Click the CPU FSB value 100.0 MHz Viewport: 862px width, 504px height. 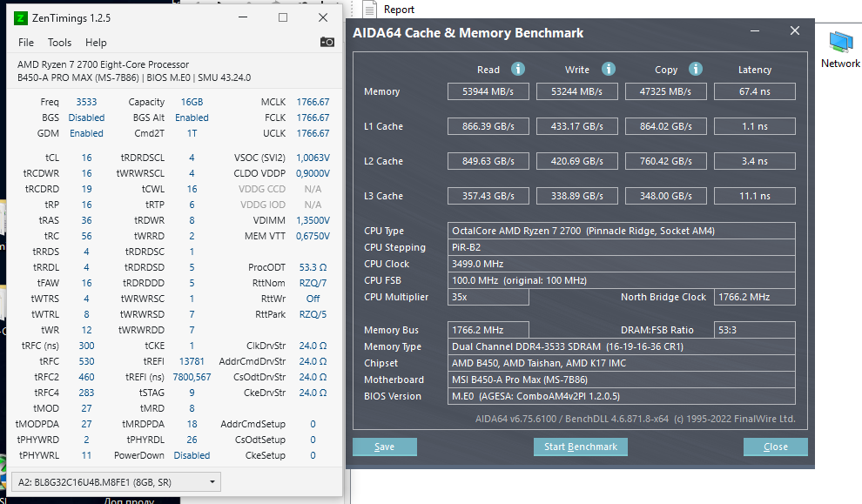coord(621,280)
